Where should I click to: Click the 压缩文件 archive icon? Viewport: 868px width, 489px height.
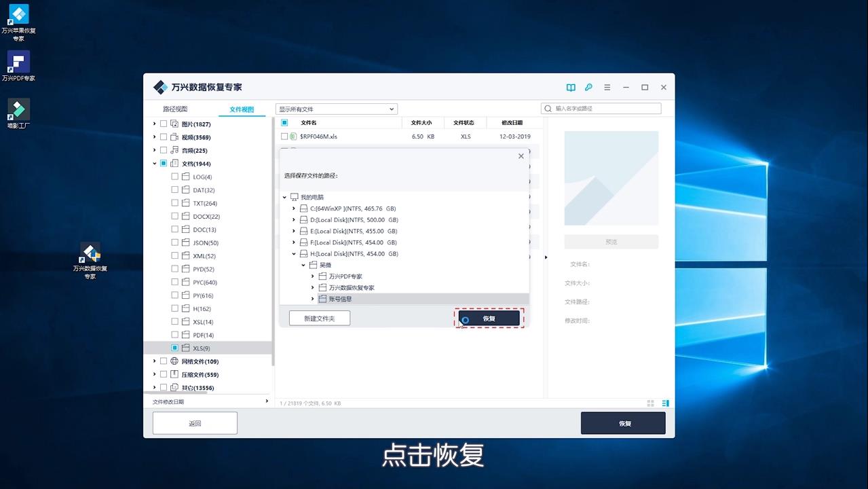pos(174,374)
